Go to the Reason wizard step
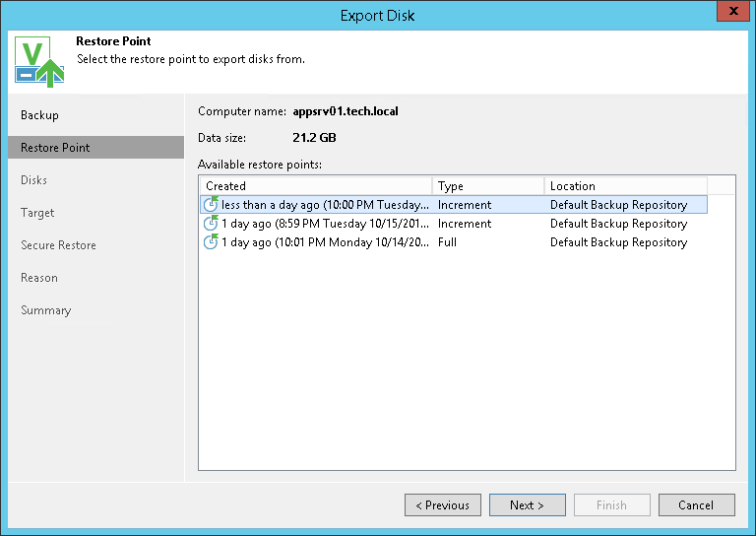Screen dimensions: 756x536 pos(39,278)
